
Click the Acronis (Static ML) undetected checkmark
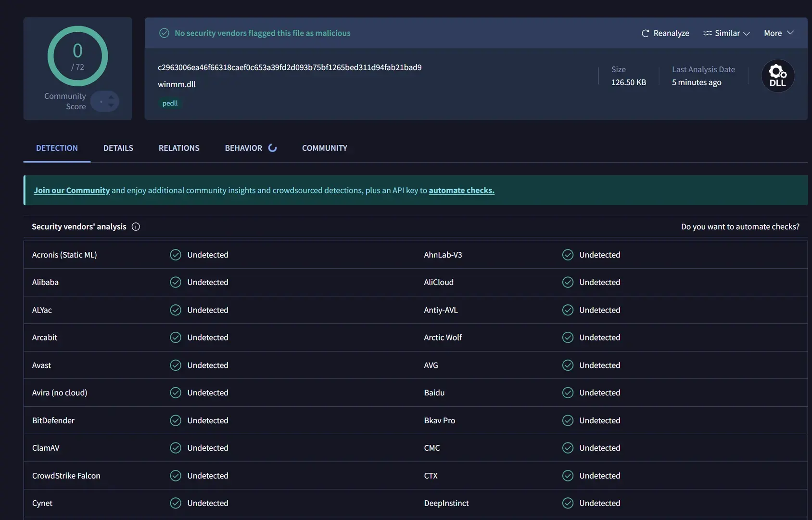(176, 255)
